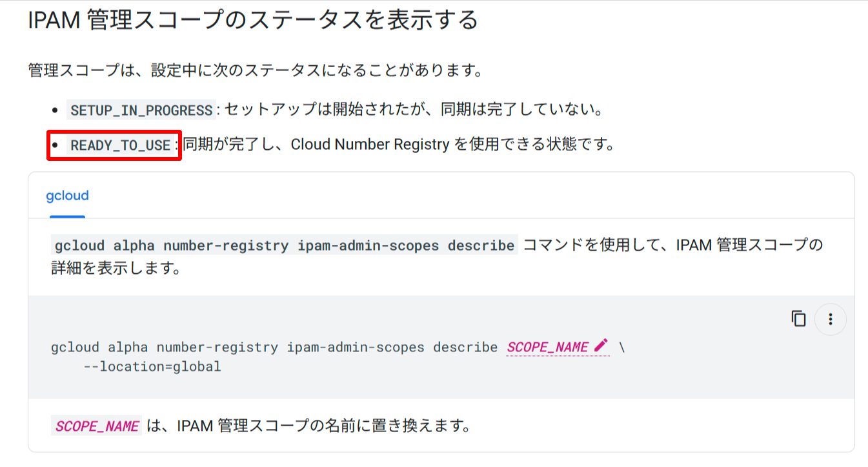Click the backslash line-continuation character in command
The height and width of the screenshot is (467, 868).
[x=623, y=347]
